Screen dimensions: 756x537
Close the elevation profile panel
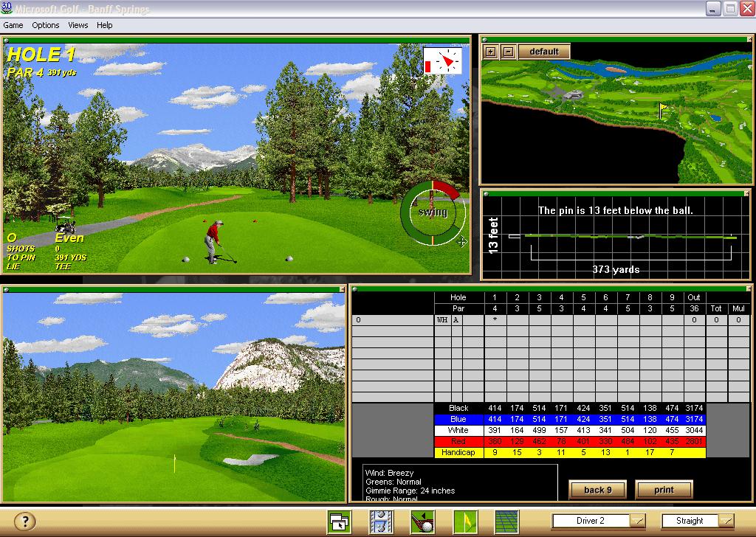(747, 193)
